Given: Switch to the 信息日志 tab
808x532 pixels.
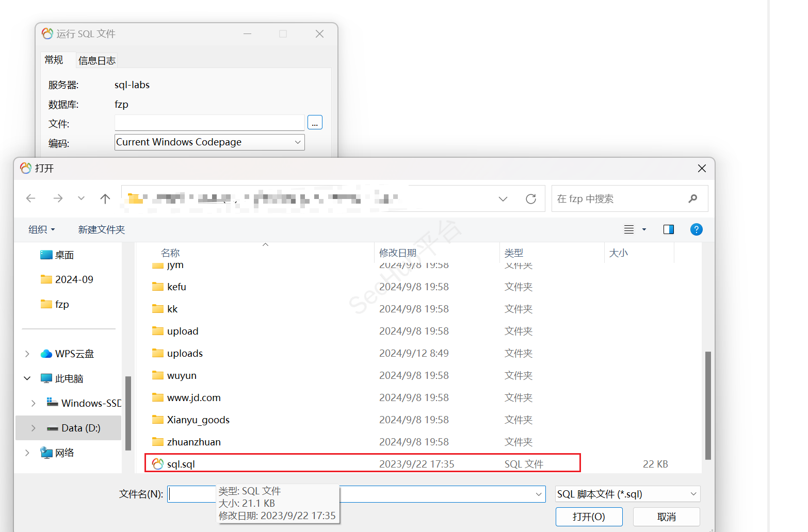Looking at the screenshot, I should (x=97, y=60).
